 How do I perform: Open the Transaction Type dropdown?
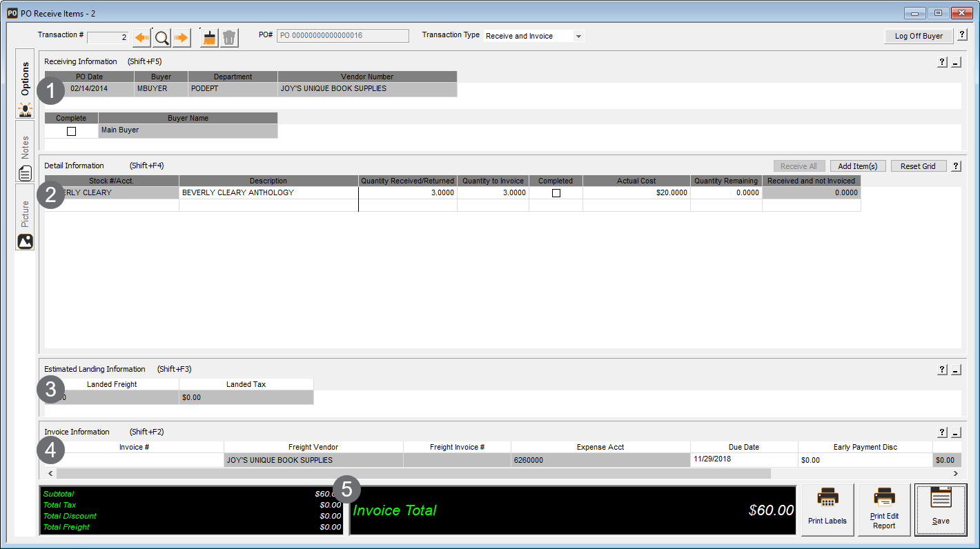pos(578,35)
